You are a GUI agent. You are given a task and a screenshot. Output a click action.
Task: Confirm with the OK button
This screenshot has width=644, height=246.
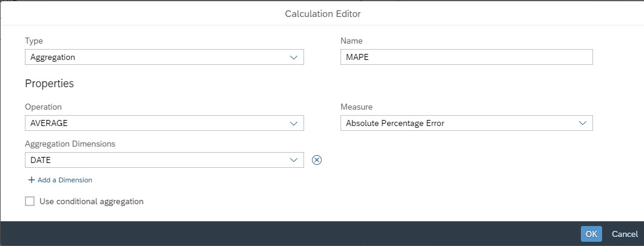pyautogui.click(x=591, y=234)
